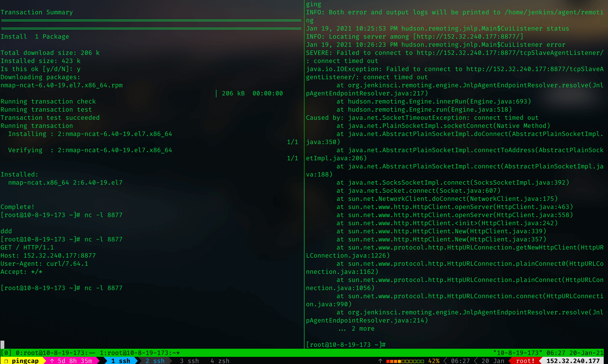Click the uptime segment '5d 8h 35m'
608x364 pixels.
pos(75,361)
